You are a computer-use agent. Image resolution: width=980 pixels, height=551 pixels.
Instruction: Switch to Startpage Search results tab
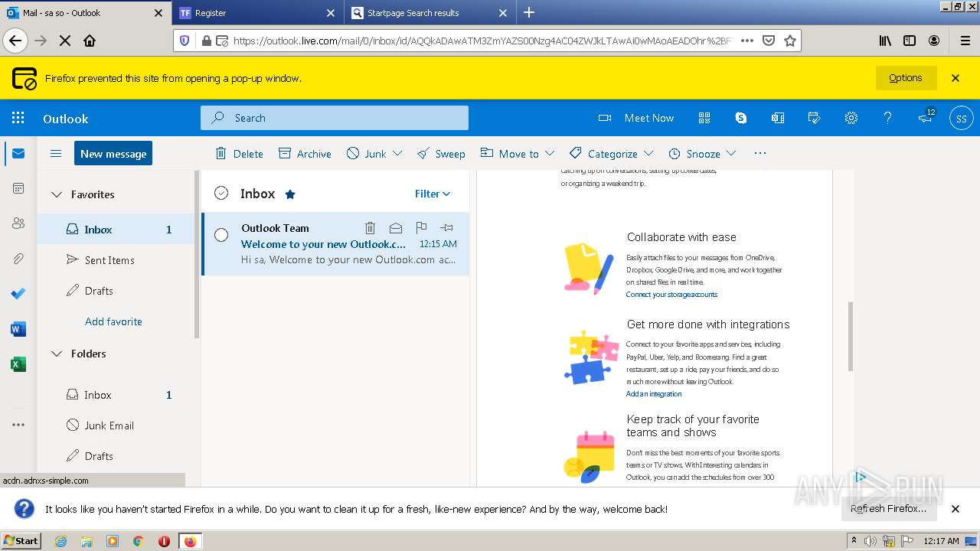430,13
